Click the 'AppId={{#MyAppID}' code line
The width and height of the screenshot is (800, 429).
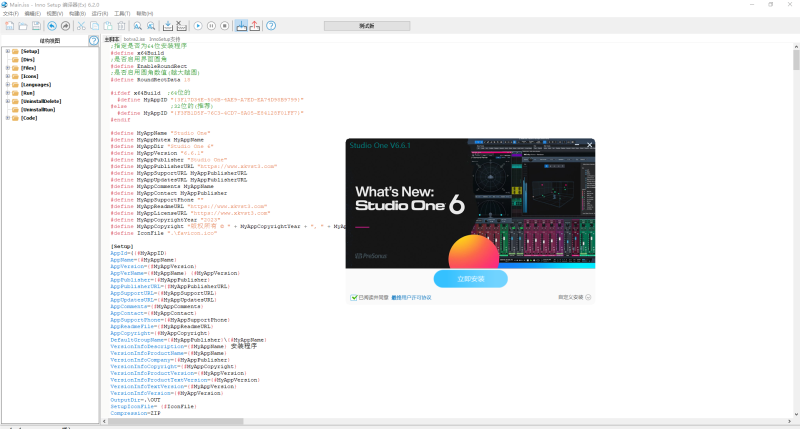click(138, 253)
